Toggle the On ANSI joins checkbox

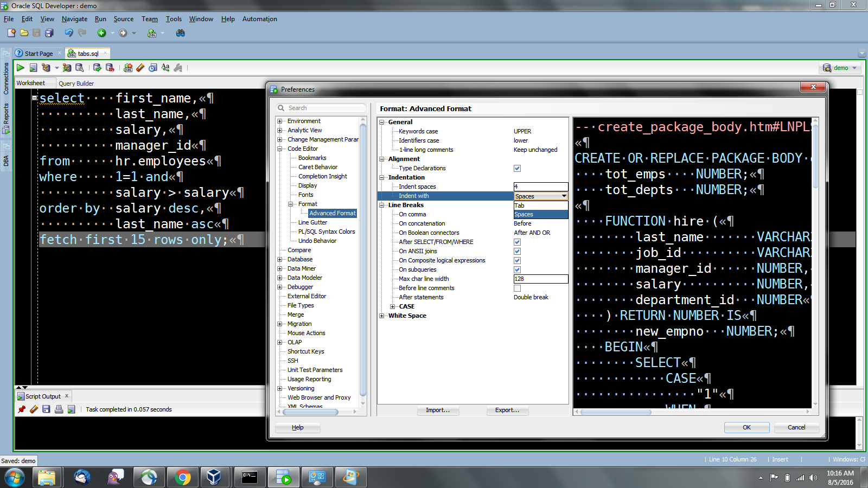[x=518, y=251]
